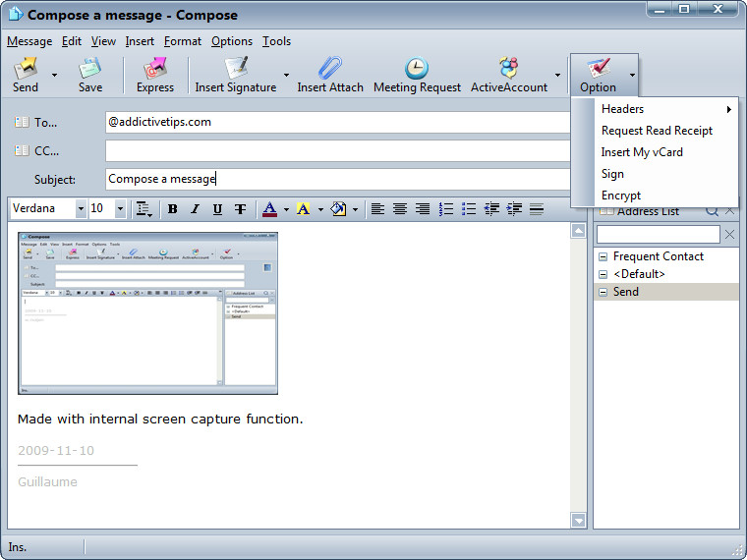Screen dimensions: 747x560
Task: Open the Send button dropdown arrow
Action: [54, 76]
